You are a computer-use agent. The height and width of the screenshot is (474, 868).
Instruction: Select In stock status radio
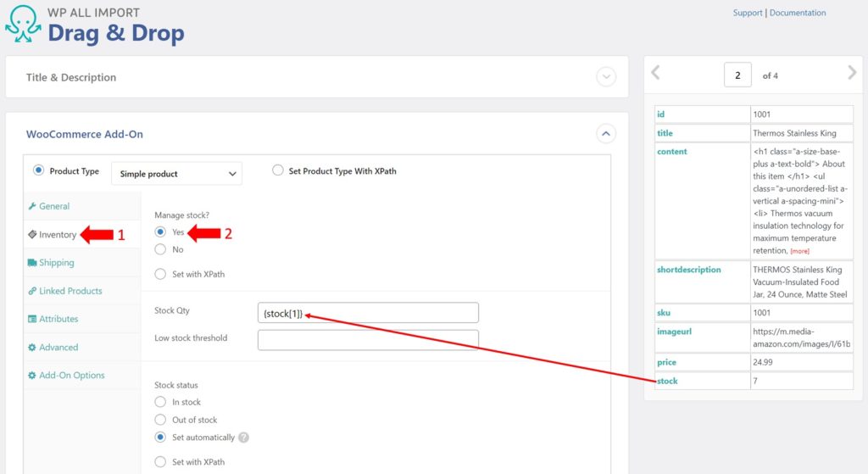[160, 402]
